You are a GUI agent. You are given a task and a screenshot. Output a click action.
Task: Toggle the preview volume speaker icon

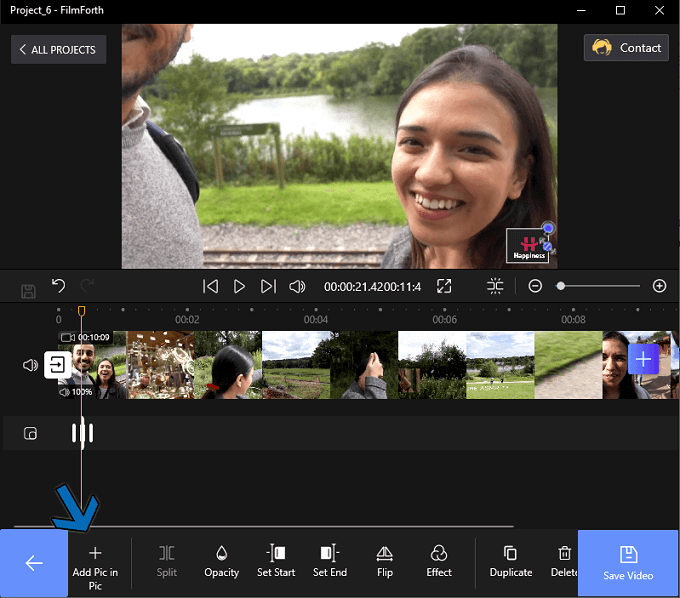[297, 287]
